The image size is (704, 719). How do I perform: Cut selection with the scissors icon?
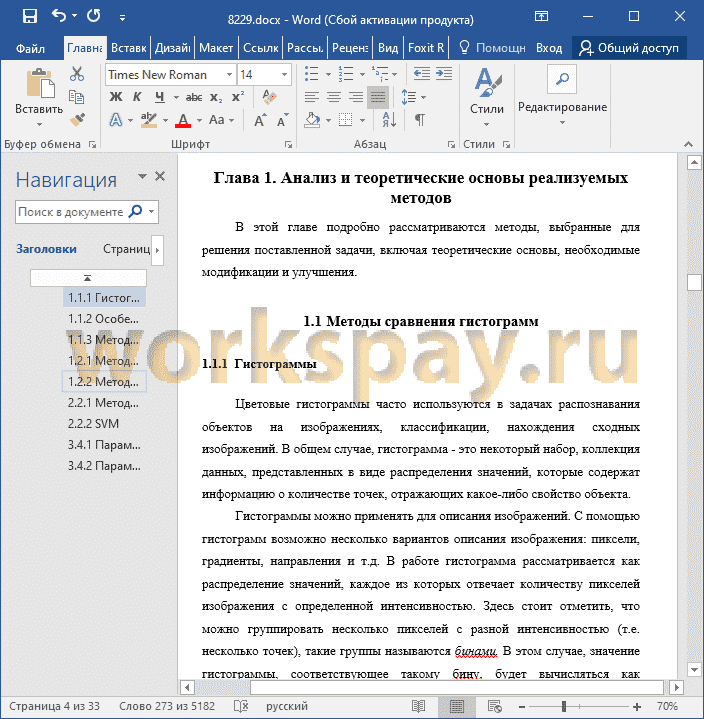77,74
